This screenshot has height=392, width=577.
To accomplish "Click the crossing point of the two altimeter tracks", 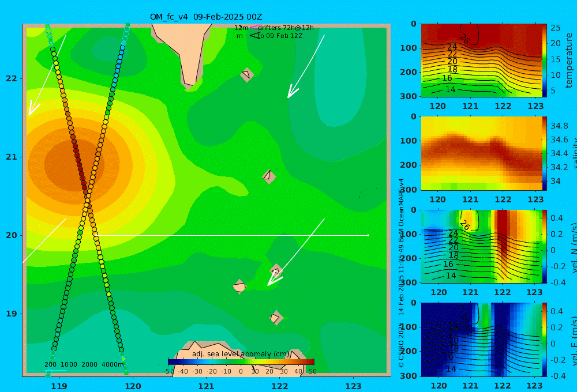I will click(87, 199).
